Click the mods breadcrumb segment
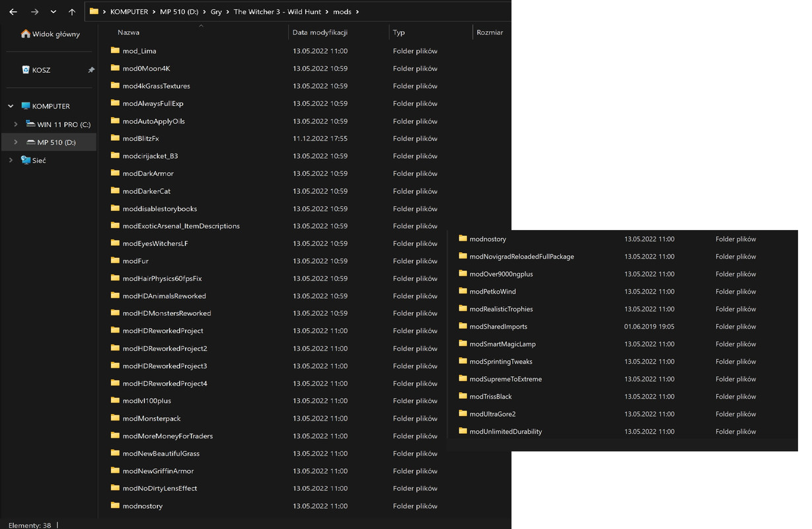Viewport: 812px width, 529px height. pyautogui.click(x=342, y=12)
